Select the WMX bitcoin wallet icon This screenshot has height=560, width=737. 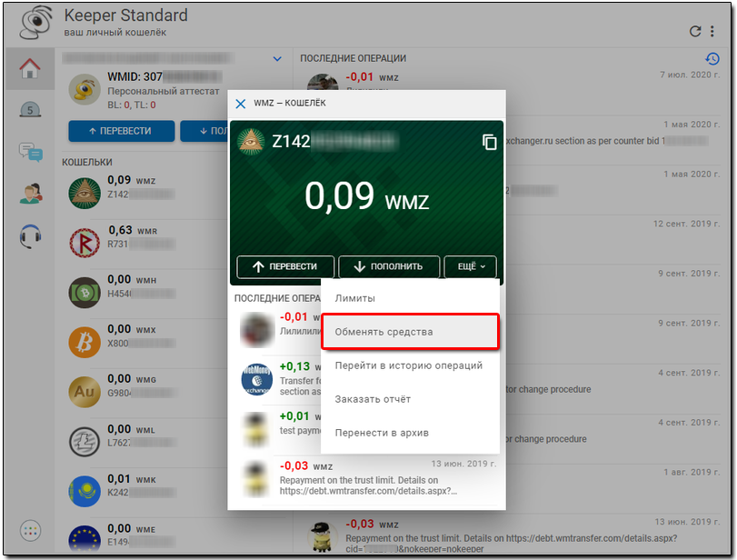point(85,343)
